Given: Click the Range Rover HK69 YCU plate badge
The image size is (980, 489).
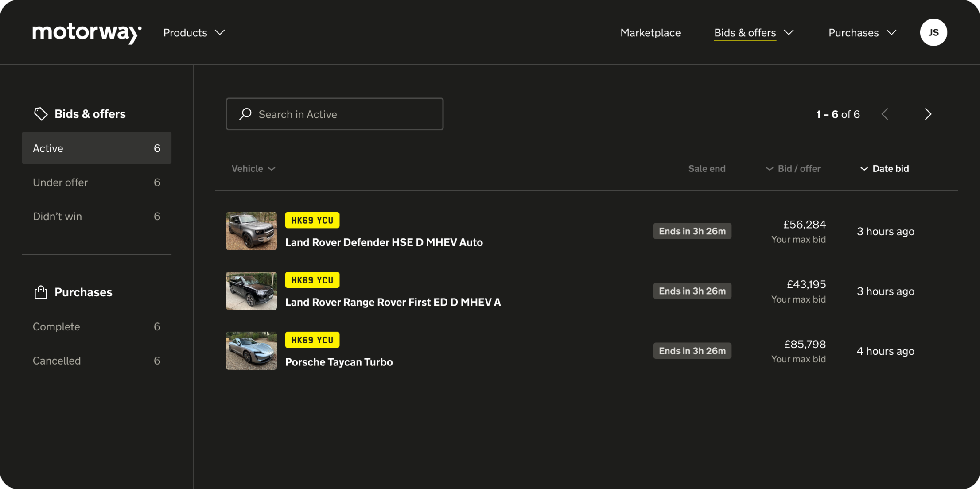Looking at the screenshot, I should point(312,280).
